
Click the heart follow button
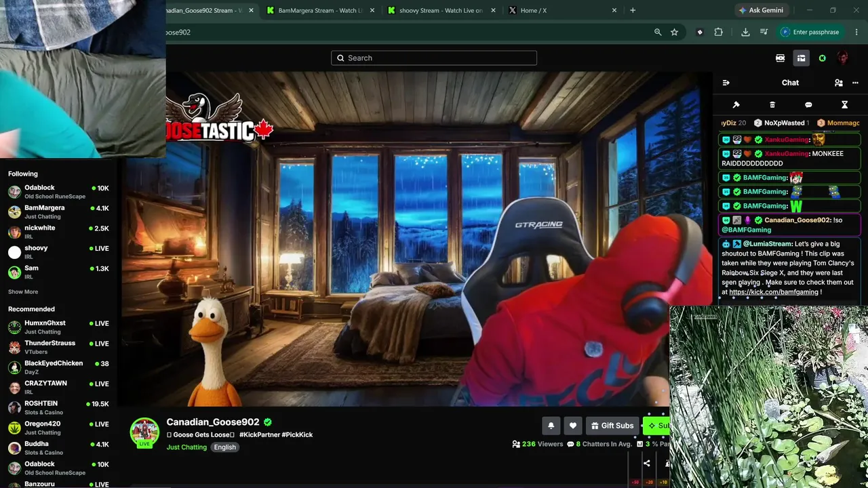pos(573,426)
